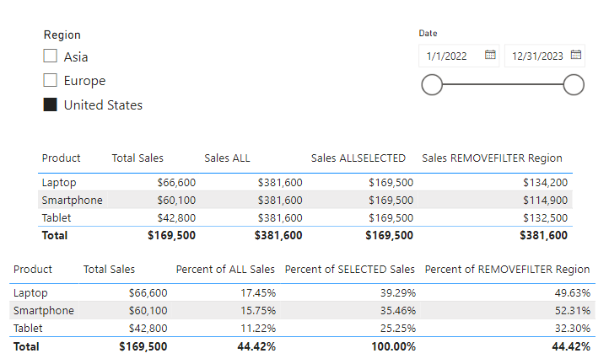Open the end date calendar picker icon
Image resolution: width=609 pixels, height=364 pixels.
click(x=576, y=56)
